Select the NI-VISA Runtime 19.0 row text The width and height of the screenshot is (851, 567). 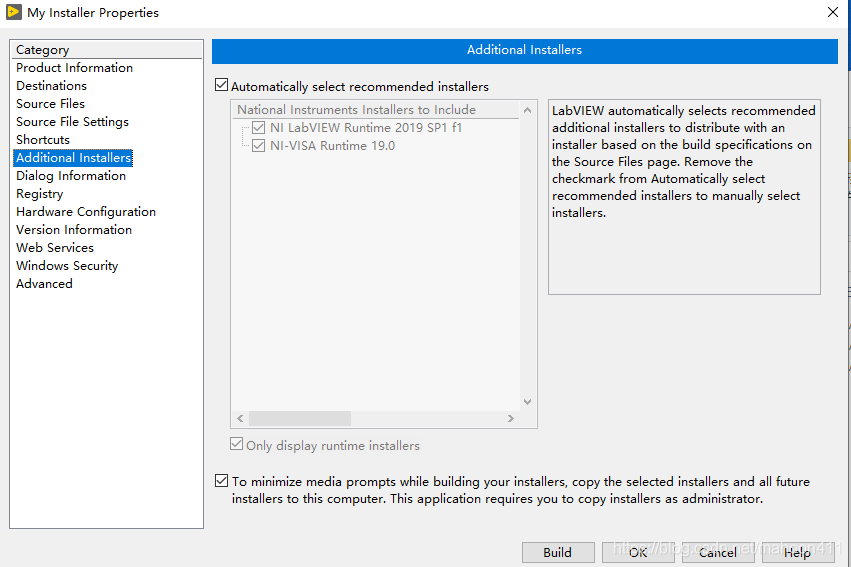tap(332, 146)
